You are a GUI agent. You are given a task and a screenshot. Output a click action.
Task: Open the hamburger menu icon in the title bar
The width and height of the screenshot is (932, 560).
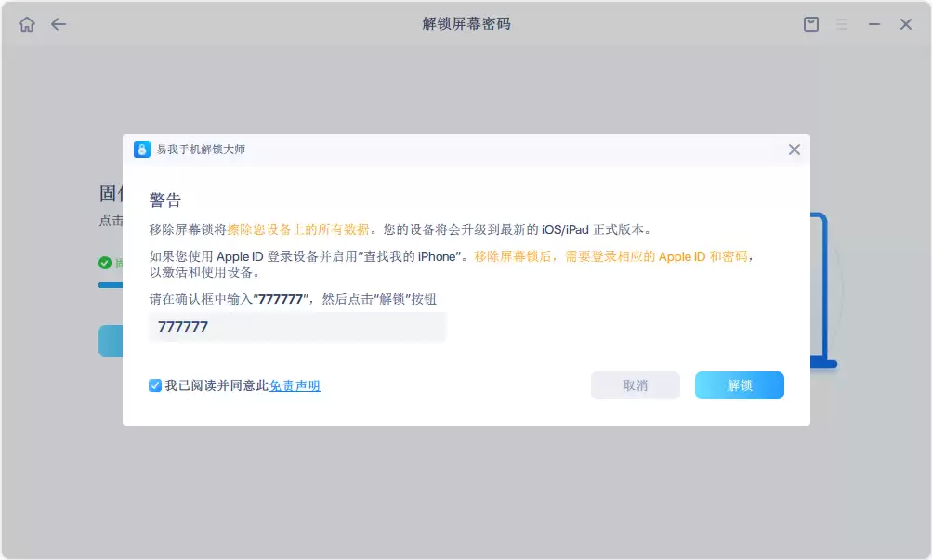[842, 23]
